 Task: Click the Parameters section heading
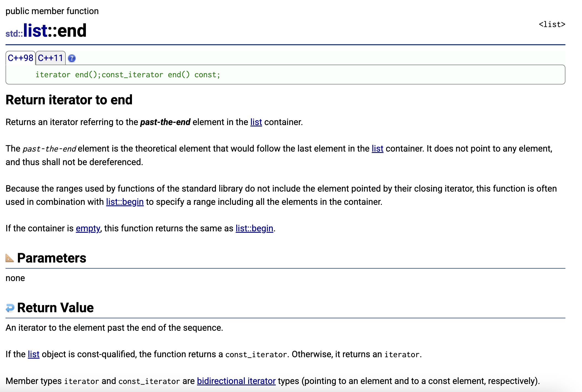(52, 258)
